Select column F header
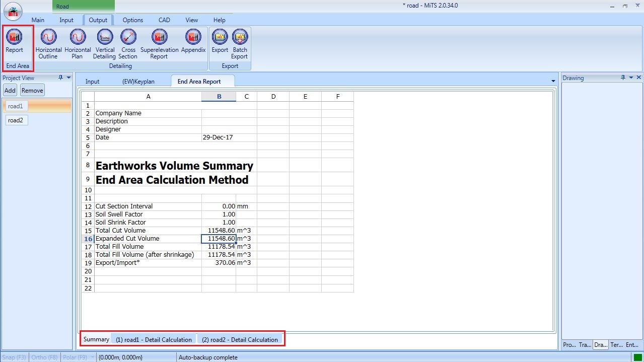This screenshot has width=644, height=362. tap(337, 97)
